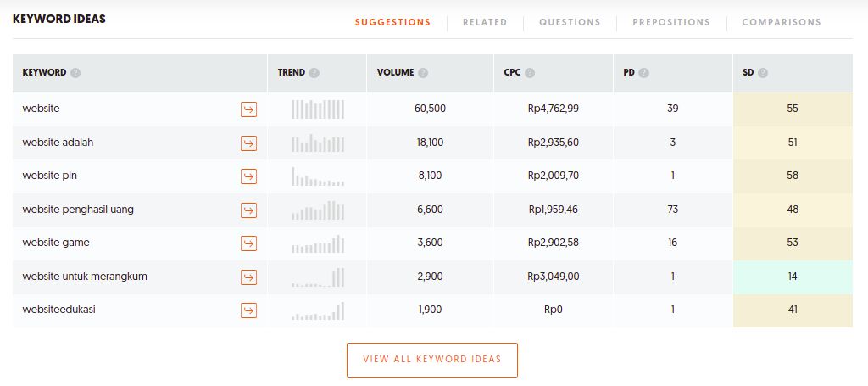Click the arrow icon beside 'website game'
This screenshot has height=386, width=868.
click(x=248, y=243)
